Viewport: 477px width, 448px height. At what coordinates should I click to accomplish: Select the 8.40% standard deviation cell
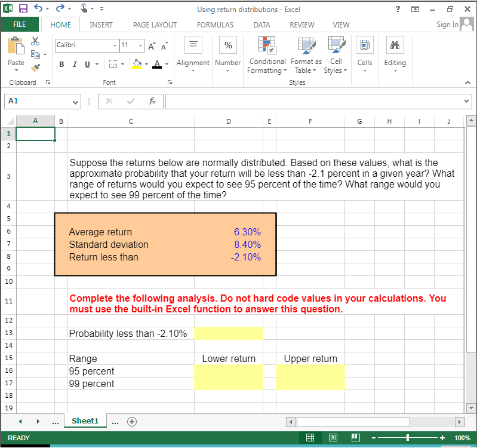[x=229, y=244]
